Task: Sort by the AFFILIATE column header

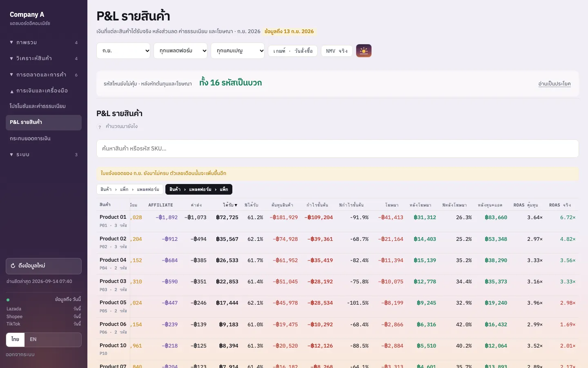Action: 160,205
